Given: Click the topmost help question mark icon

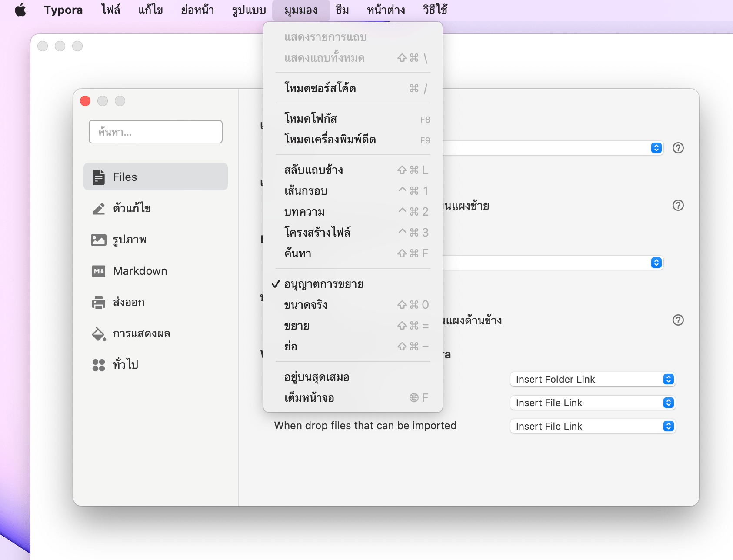Looking at the screenshot, I should (x=678, y=148).
